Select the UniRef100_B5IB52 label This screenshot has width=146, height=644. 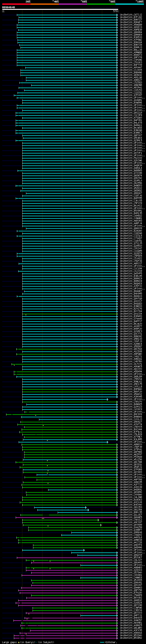pos(131,638)
